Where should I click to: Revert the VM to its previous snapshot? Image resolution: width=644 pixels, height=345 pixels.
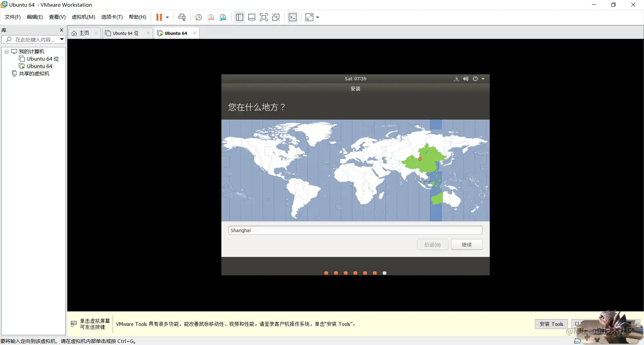211,17
